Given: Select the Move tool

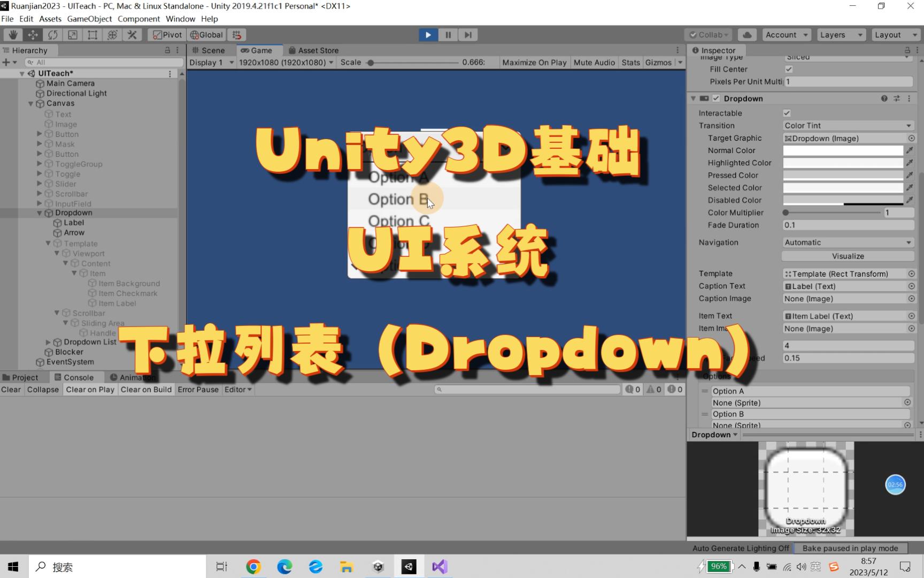Looking at the screenshot, I should pyautogui.click(x=33, y=35).
